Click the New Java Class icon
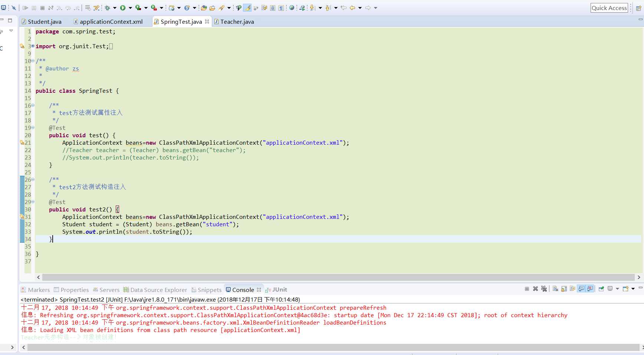The image size is (644, 355). pos(187,8)
